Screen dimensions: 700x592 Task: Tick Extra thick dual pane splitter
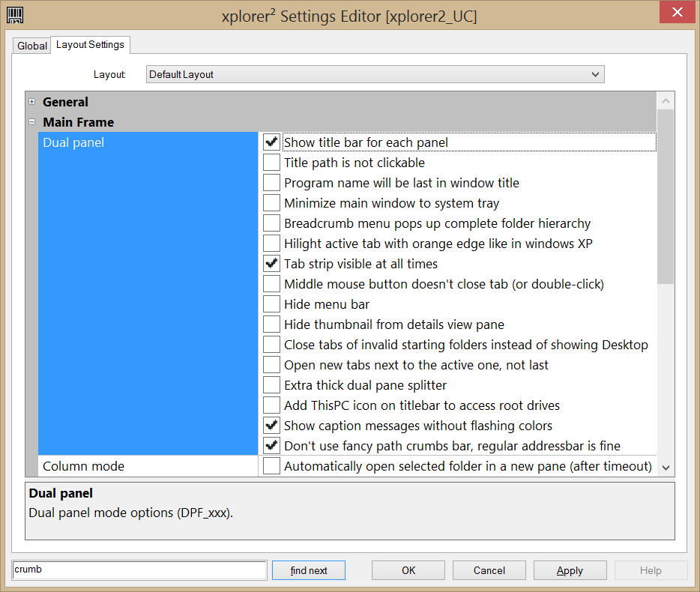271,385
